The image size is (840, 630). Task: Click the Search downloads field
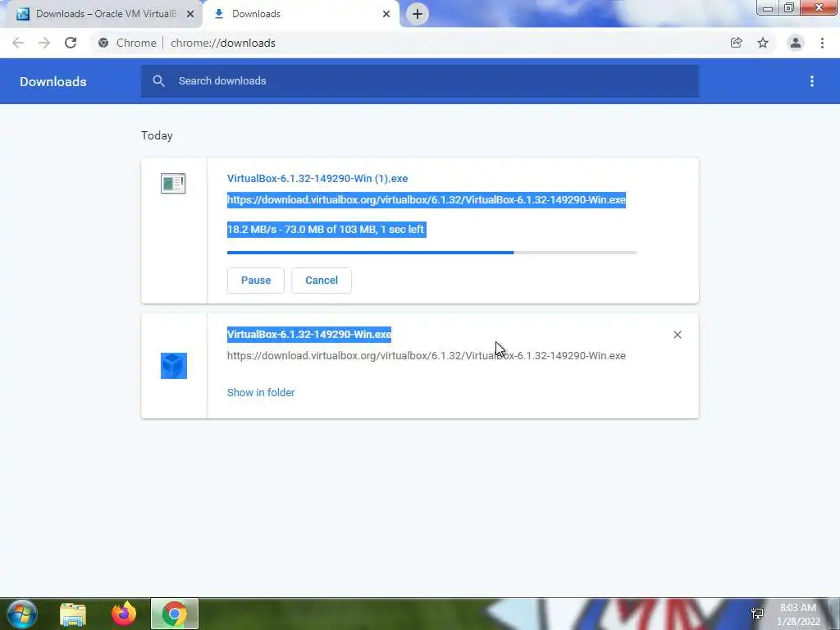tap(420, 81)
